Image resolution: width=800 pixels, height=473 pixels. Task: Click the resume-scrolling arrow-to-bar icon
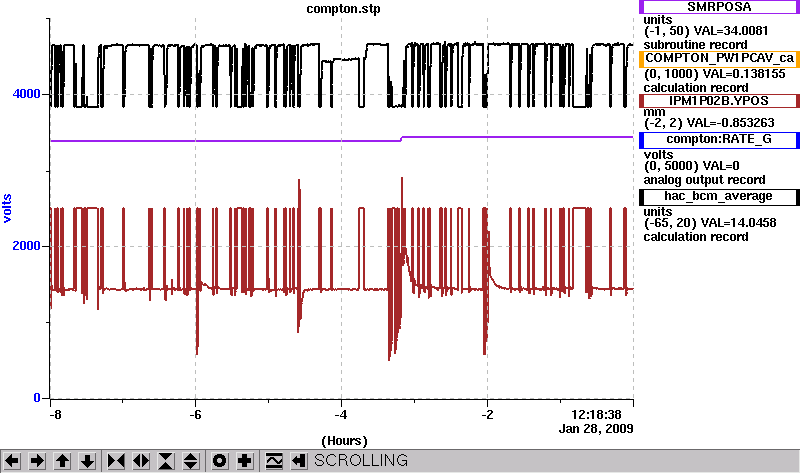(299, 461)
